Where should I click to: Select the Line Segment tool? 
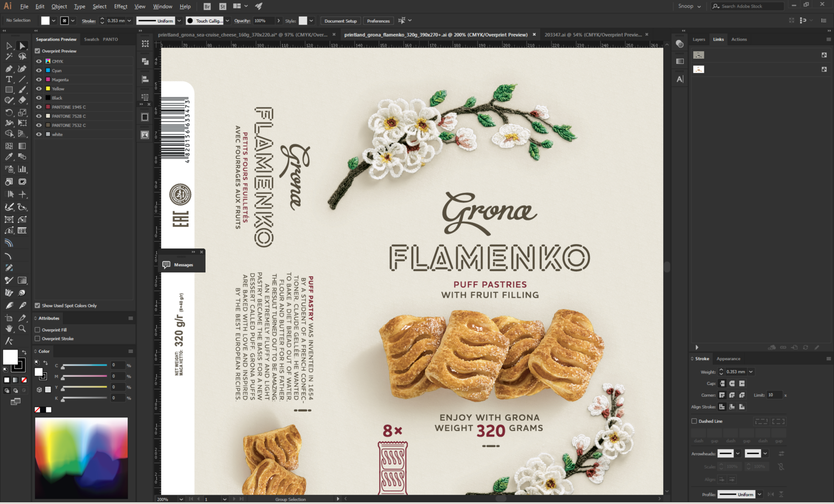(22, 79)
